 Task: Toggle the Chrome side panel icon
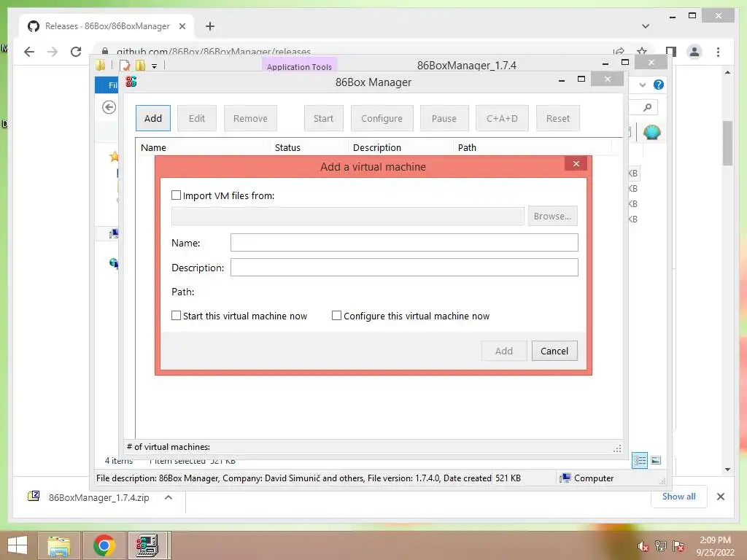point(671,52)
